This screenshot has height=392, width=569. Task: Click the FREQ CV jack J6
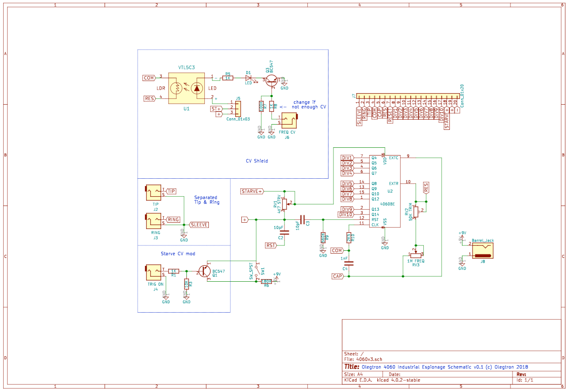[289, 120]
